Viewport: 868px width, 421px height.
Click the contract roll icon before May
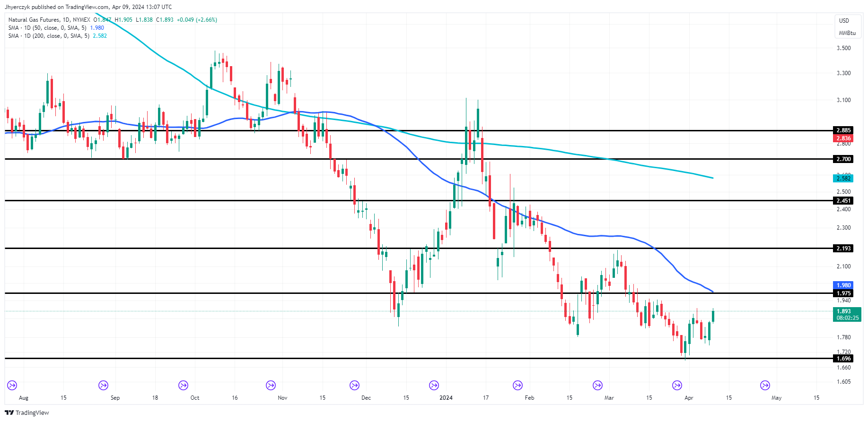(765, 386)
